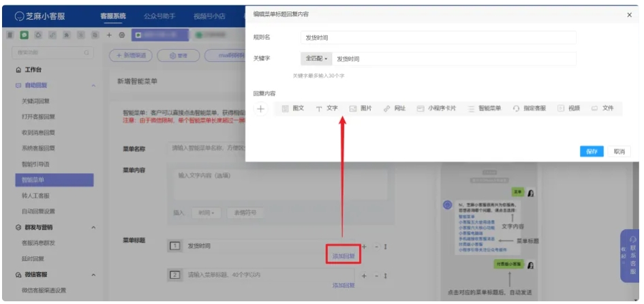Screen dimensions: 644x304
Task: Click the round plus button under 回复内容
Action: pos(260,108)
